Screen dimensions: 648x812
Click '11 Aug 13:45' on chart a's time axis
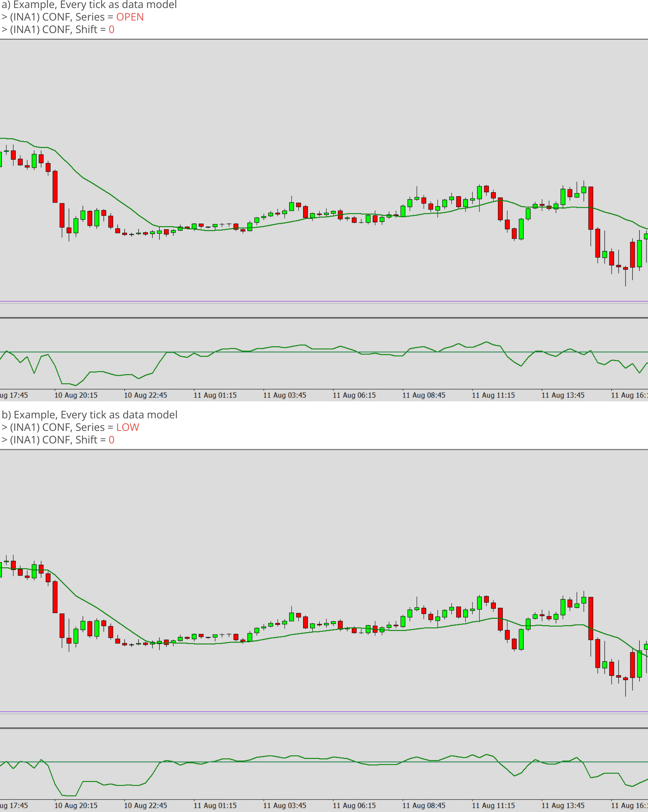[563, 395]
